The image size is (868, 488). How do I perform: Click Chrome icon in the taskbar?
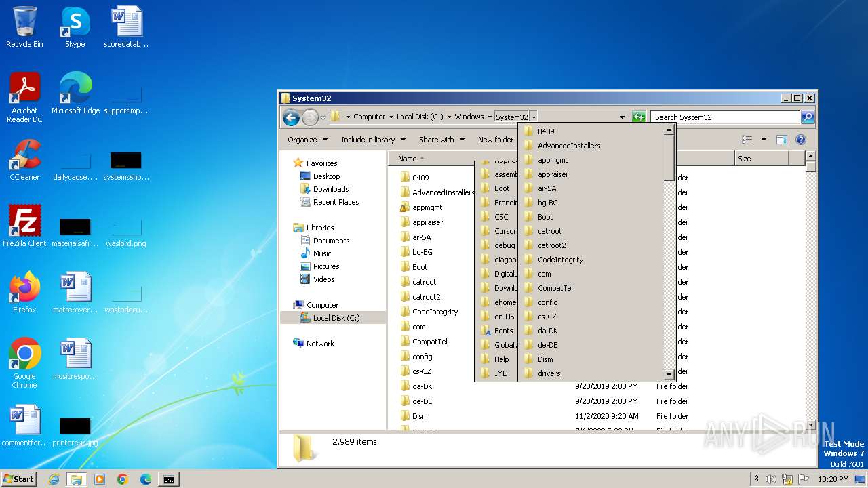pyautogui.click(x=123, y=479)
